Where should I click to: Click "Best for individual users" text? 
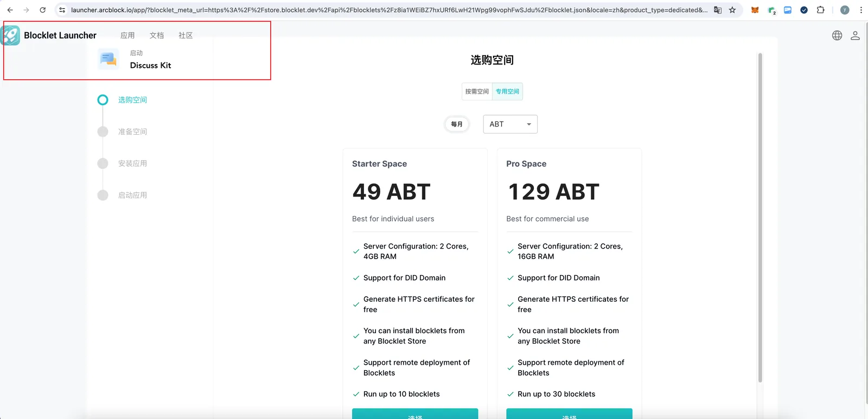point(393,219)
